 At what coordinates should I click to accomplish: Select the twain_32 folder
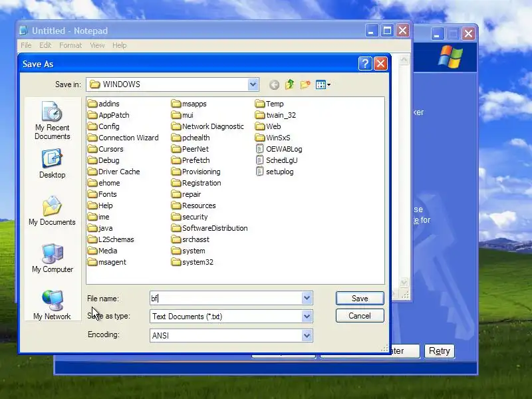tap(275, 115)
